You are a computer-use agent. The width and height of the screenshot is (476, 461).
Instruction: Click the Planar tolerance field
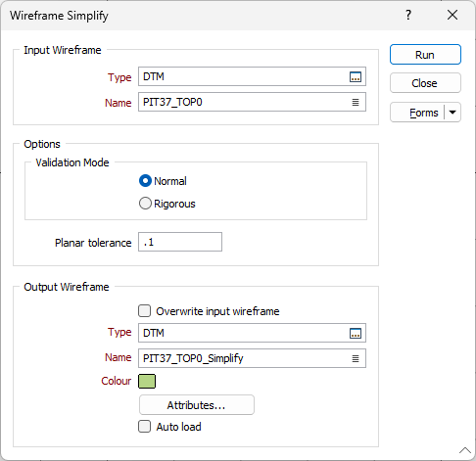[180, 242]
